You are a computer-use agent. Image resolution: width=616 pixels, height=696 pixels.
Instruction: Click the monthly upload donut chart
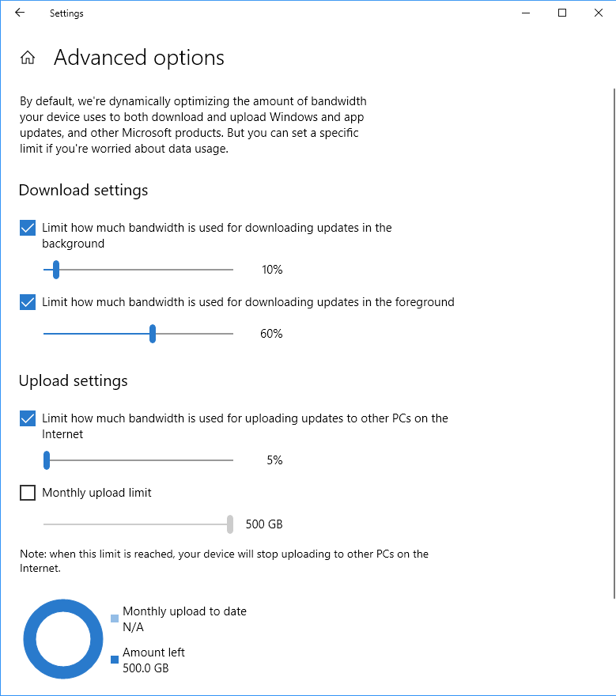click(x=63, y=639)
